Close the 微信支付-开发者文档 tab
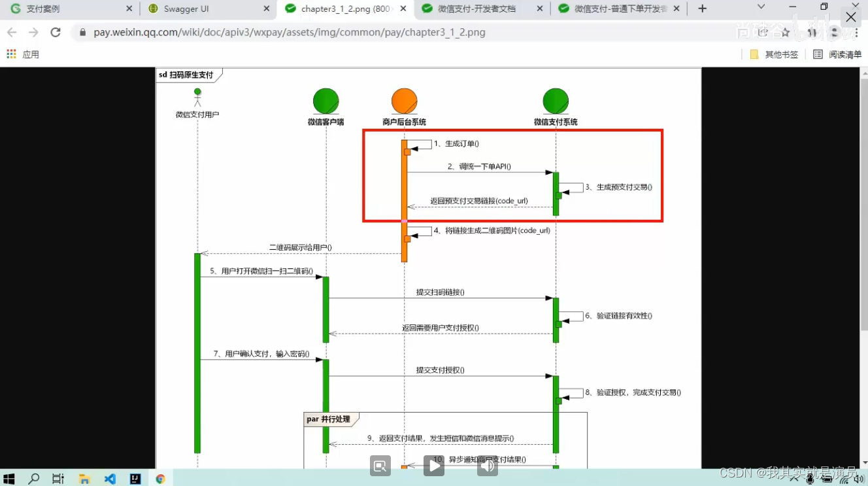The height and width of the screenshot is (486, 868). (539, 9)
